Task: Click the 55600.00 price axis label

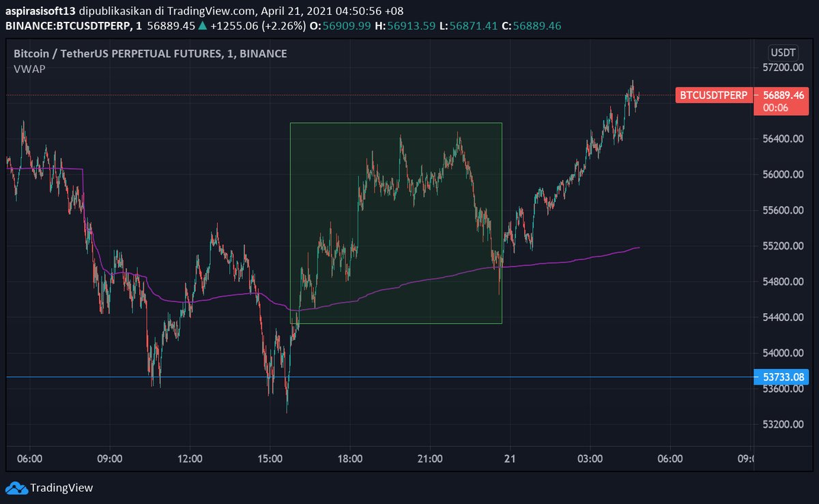Action: pos(783,210)
